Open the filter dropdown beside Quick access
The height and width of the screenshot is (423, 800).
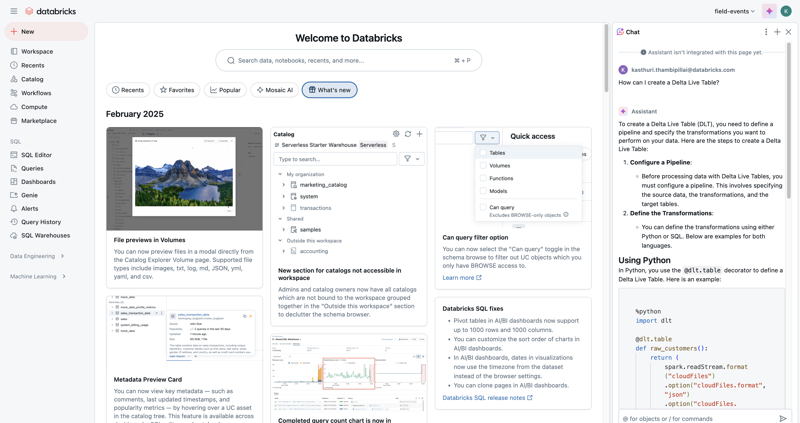[487, 137]
